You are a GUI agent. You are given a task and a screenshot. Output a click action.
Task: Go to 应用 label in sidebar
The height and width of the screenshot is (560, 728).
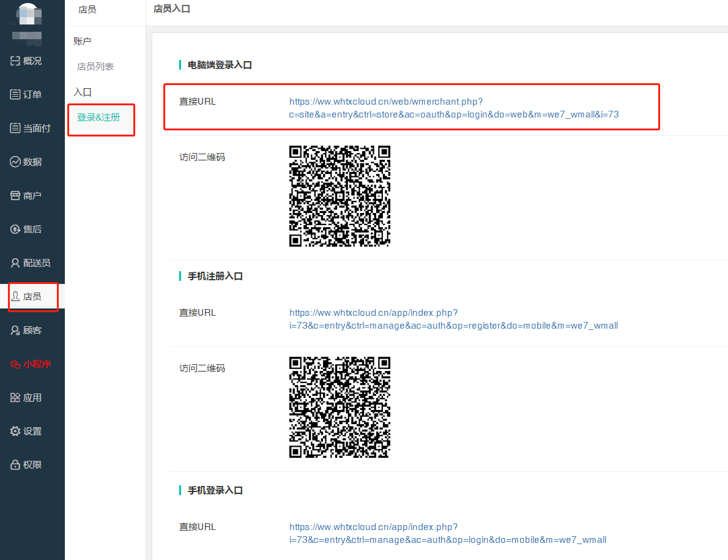32,397
